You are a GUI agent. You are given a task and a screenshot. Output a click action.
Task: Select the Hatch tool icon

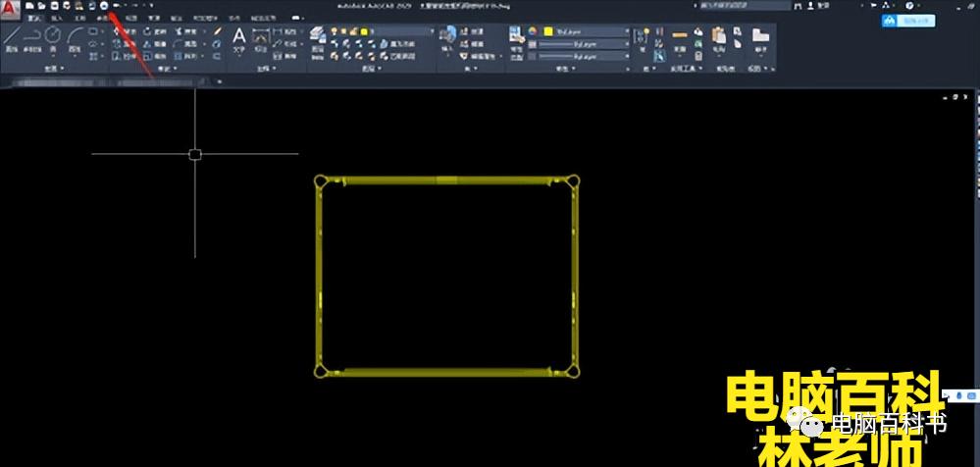tap(92, 56)
